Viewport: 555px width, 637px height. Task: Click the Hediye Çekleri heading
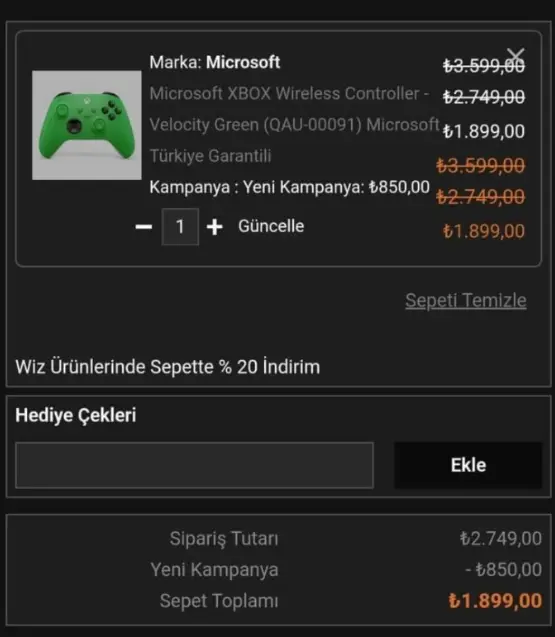pos(76,416)
